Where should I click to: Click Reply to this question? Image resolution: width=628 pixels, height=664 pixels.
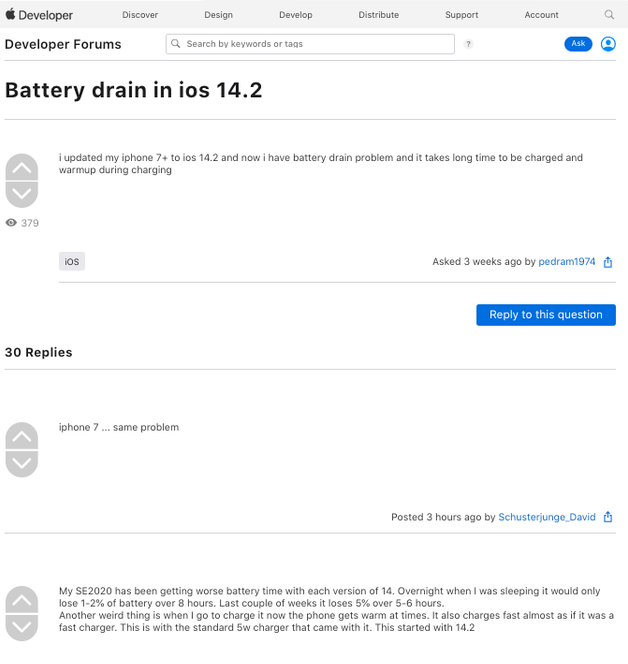tap(546, 315)
